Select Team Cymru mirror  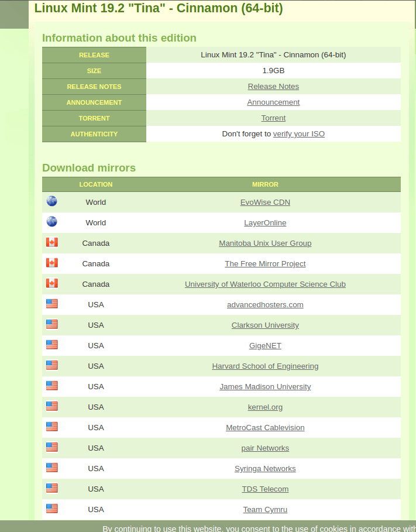tap(265, 510)
